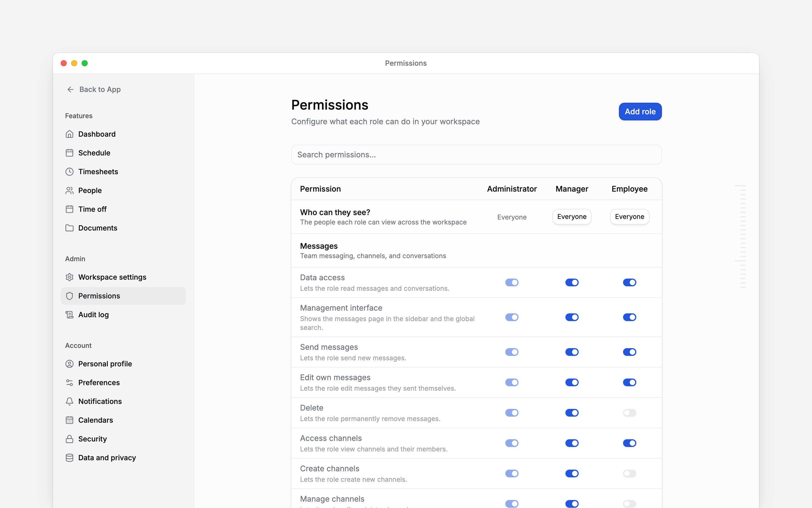The height and width of the screenshot is (508, 812).
Task: Turn off Send messages for Employee
Action: (x=629, y=352)
